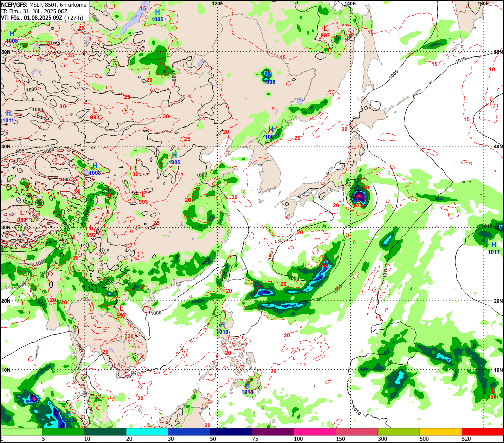504x443 pixels.
Task: Click the medium green 5–10 legend swatch
Action: pos(63,432)
